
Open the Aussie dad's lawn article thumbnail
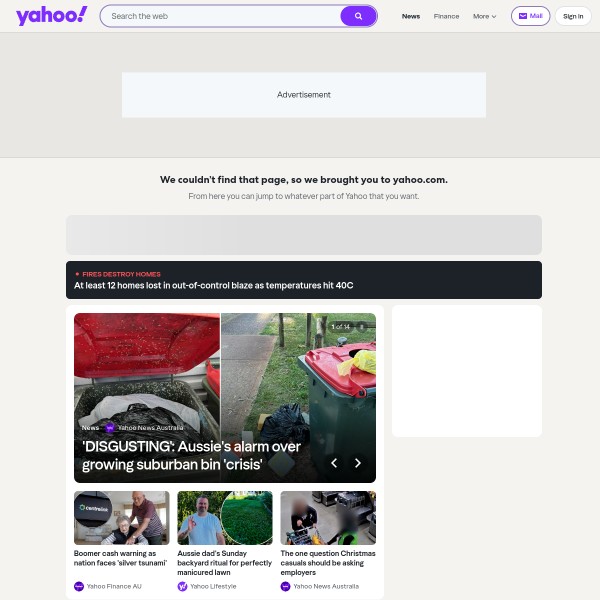(225, 518)
